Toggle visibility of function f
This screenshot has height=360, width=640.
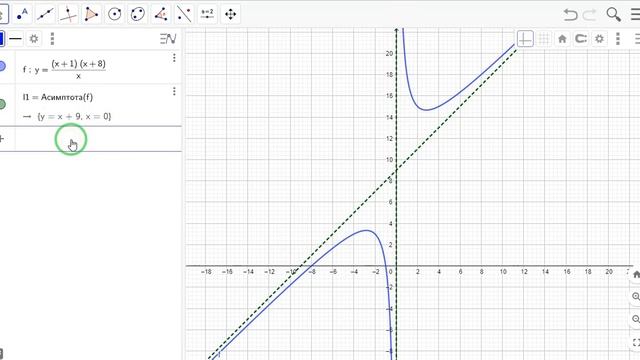[x=2, y=66]
